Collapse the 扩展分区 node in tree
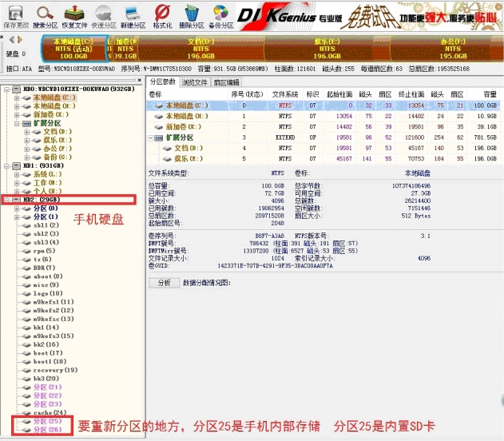 pos(17,123)
